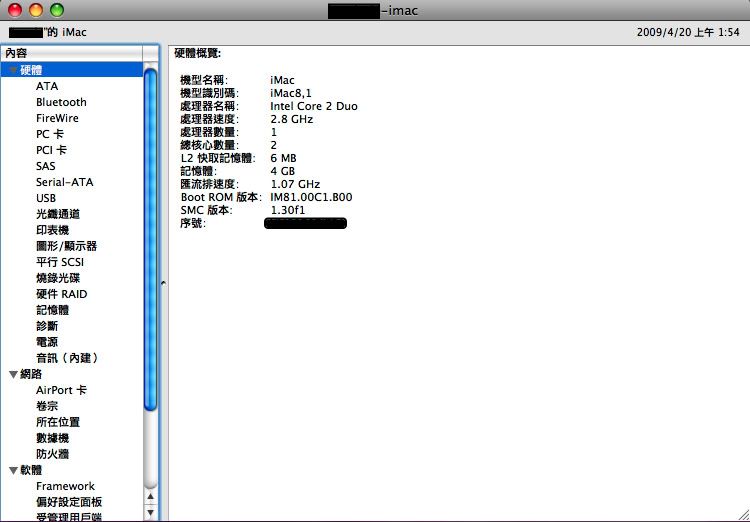The width and height of the screenshot is (750, 522).
Task: Select 音訊（內建）item
Action: click(x=67, y=358)
